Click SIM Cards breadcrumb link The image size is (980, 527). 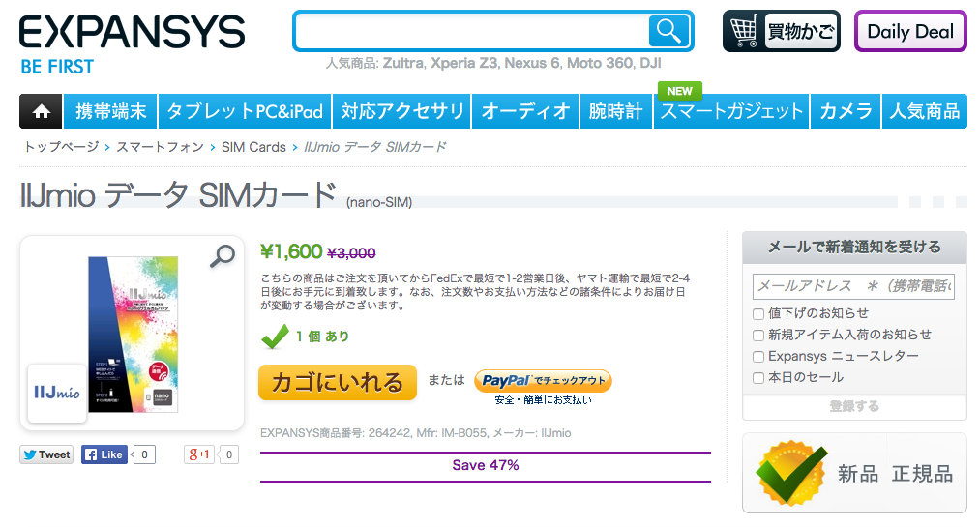coord(253,147)
